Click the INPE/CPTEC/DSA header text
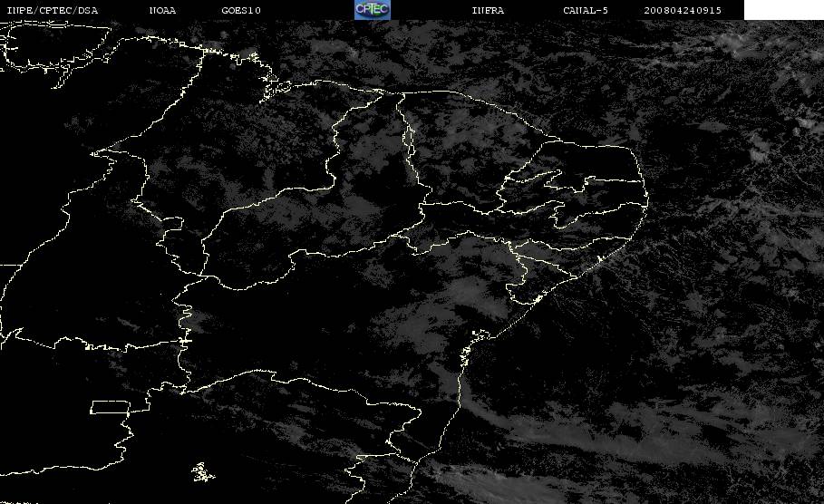Image resolution: width=824 pixels, height=504 pixels. coord(52,10)
